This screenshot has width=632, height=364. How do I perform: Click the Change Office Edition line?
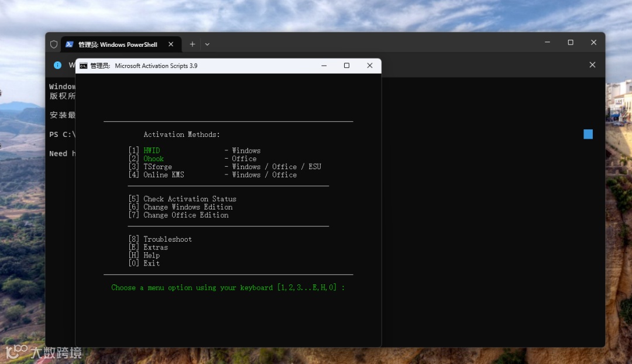pyautogui.click(x=178, y=215)
